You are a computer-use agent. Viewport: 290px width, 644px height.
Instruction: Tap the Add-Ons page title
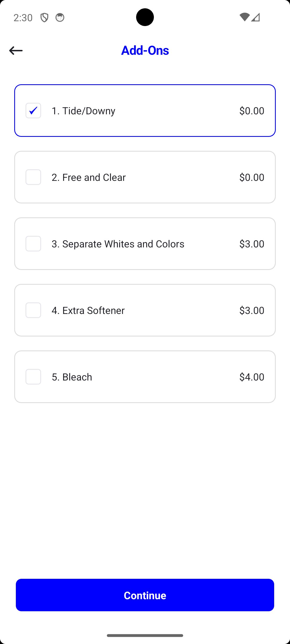click(145, 50)
